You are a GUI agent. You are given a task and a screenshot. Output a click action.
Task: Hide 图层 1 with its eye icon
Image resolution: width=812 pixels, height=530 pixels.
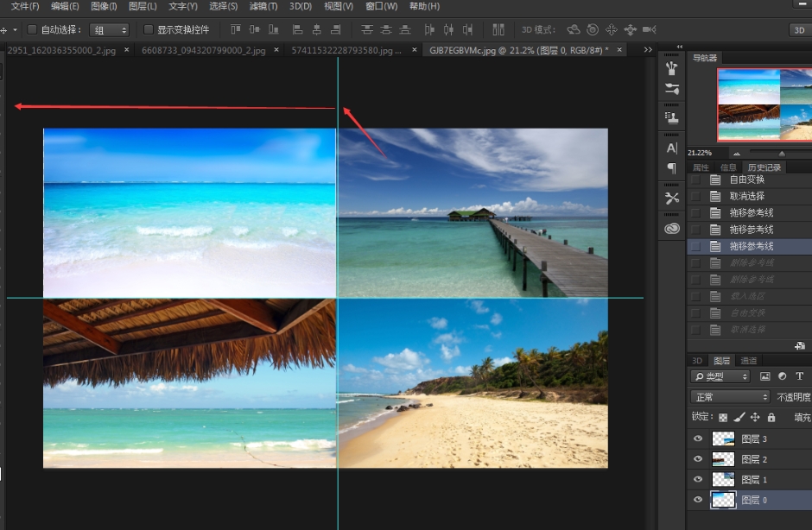698,479
